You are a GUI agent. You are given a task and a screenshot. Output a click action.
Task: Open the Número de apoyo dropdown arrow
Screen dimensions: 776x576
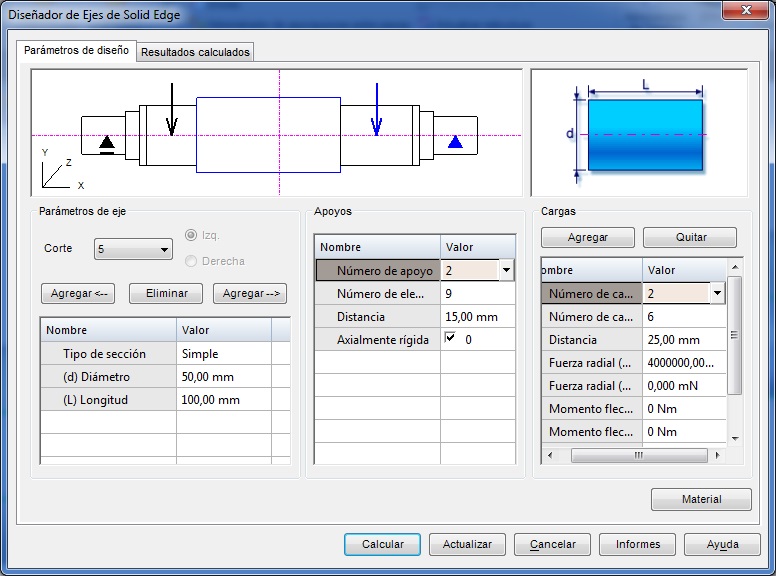coord(506,270)
